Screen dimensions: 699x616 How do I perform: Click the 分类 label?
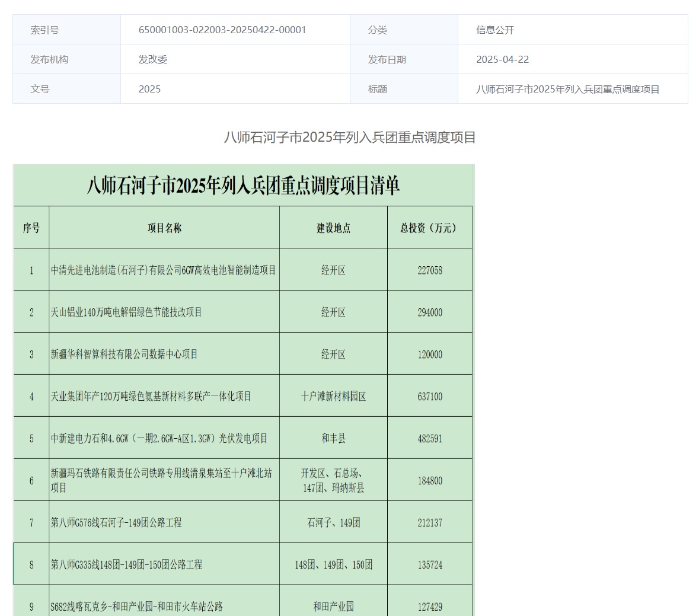[377, 30]
